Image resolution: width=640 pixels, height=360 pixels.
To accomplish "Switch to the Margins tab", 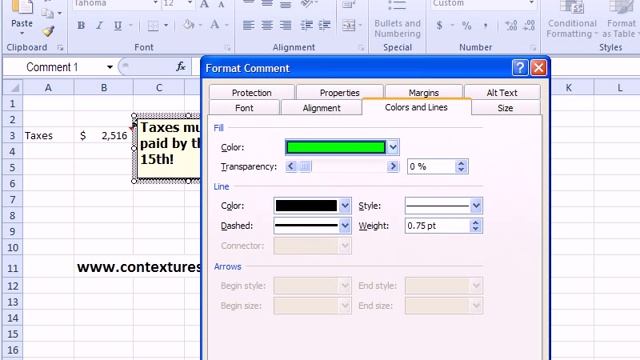I will 424,93.
